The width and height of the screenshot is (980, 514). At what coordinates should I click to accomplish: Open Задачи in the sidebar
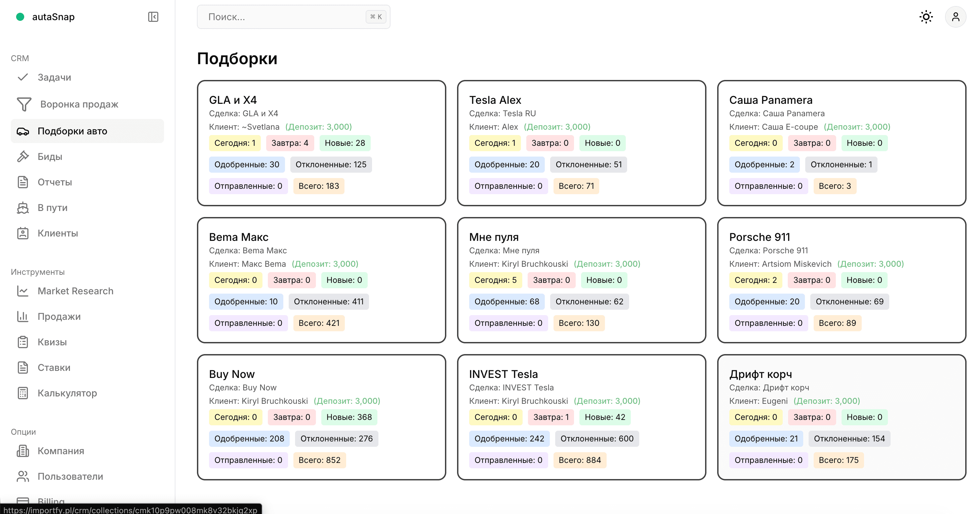point(87,77)
